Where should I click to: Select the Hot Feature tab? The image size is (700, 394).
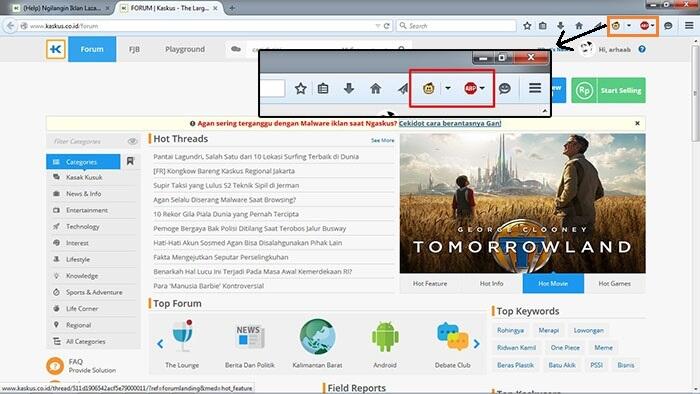coord(430,283)
